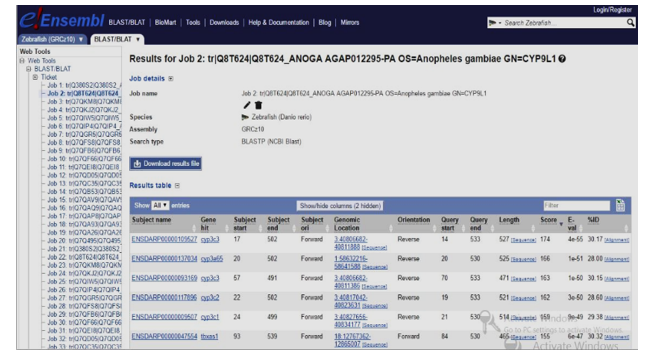Collapse the BLAST/BLAT tree node

(x=29, y=69)
